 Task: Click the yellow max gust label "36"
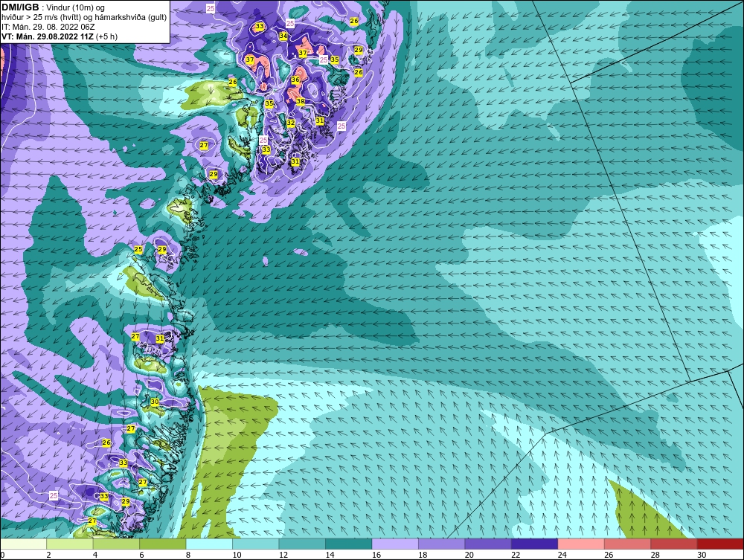(x=295, y=80)
